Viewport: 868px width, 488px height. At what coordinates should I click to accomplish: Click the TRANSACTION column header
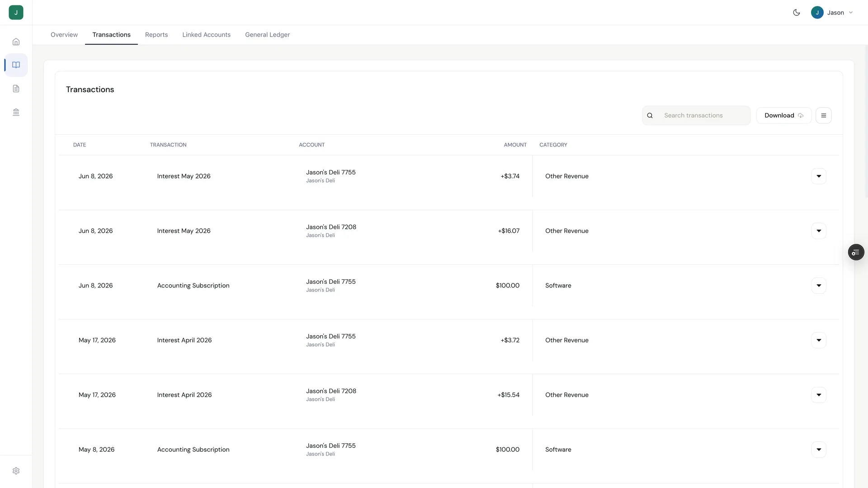[x=168, y=145]
